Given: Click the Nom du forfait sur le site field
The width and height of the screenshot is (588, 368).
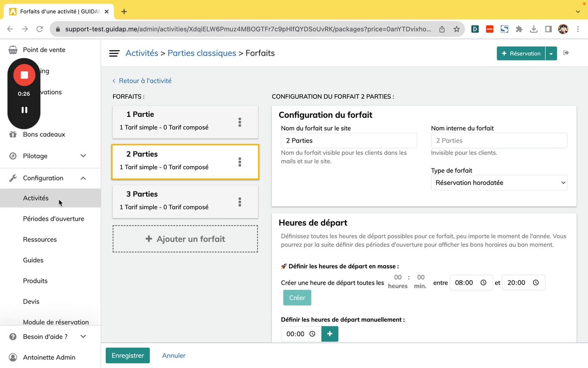Looking at the screenshot, I should coord(349,141).
